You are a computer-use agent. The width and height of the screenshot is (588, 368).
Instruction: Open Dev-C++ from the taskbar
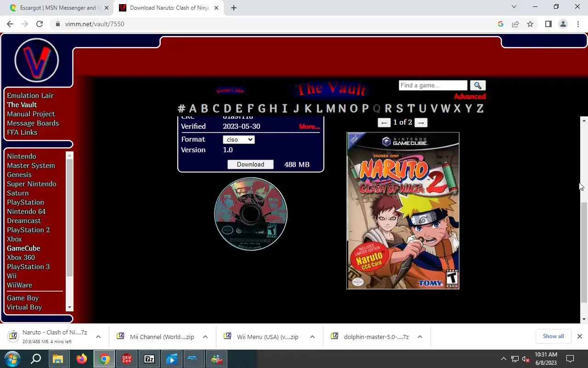pyautogui.click(x=127, y=359)
